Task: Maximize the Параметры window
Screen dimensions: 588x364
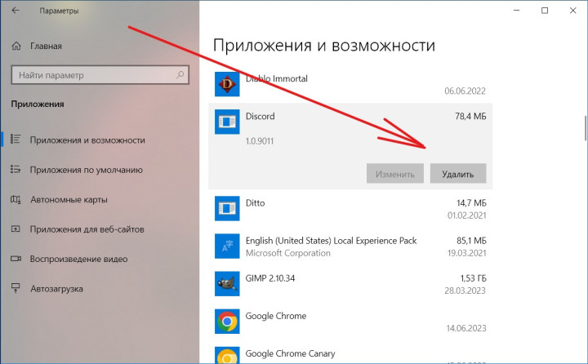Action: (545, 11)
